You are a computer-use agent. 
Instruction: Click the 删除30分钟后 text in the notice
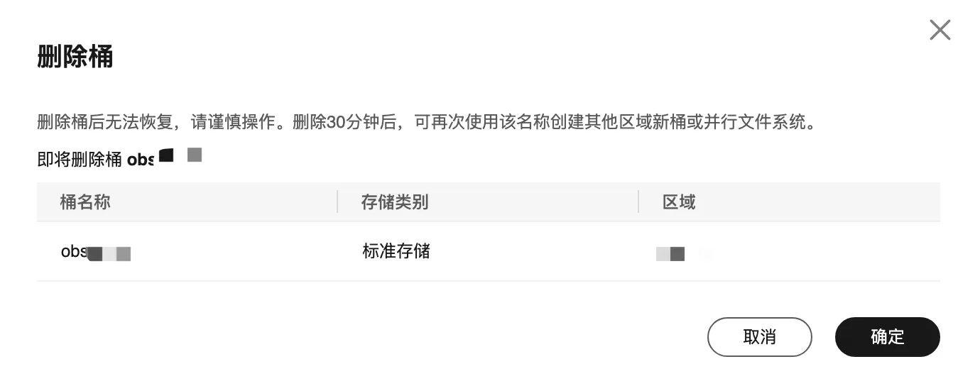(x=343, y=123)
